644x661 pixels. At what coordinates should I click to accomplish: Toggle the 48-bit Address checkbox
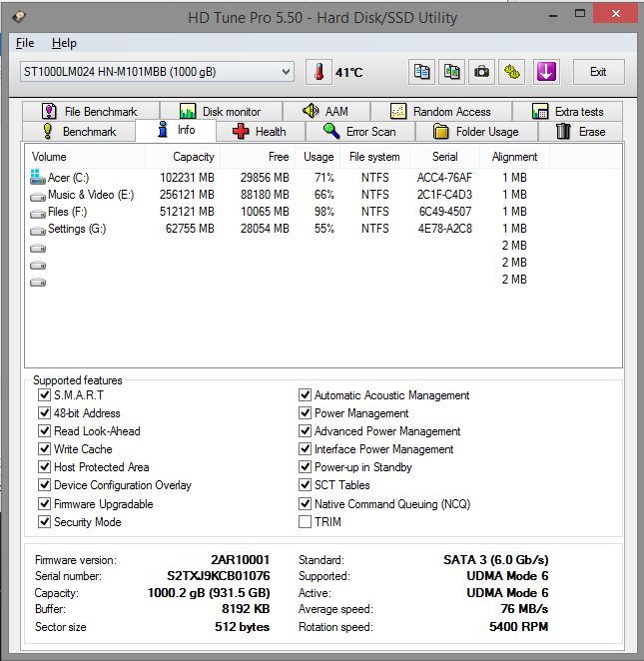click(44, 412)
